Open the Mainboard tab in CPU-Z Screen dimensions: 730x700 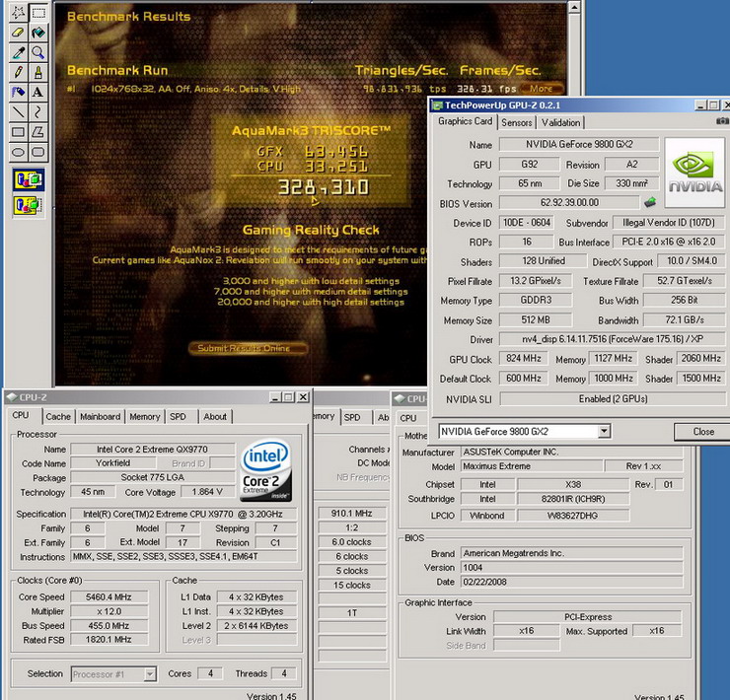click(x=100, y=417)
